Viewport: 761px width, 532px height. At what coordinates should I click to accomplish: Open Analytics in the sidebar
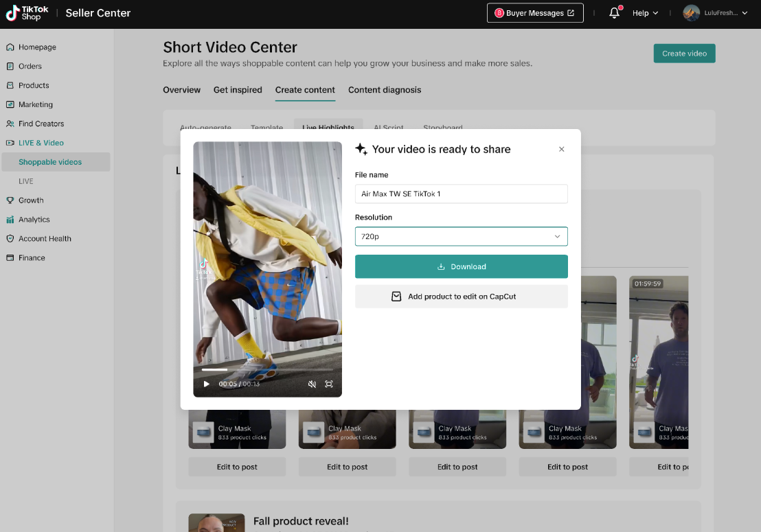(x=34, y=220)
